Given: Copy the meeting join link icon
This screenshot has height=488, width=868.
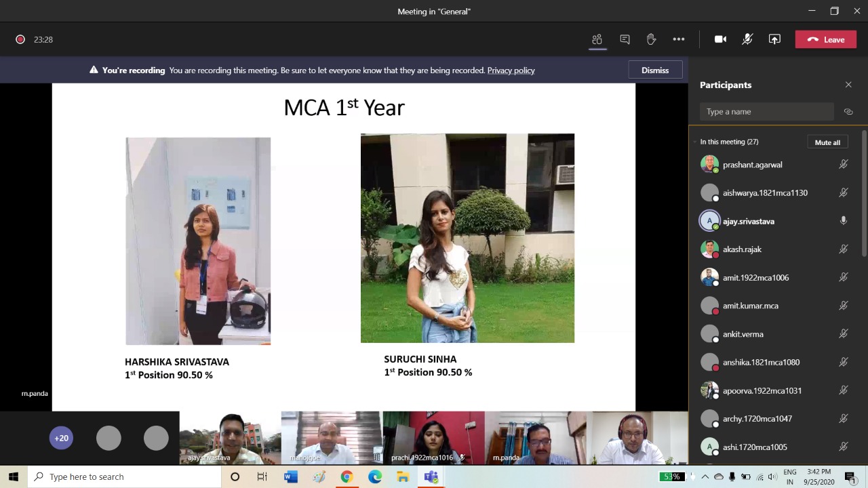Looking at the screenshot, I should click(848, 112).
